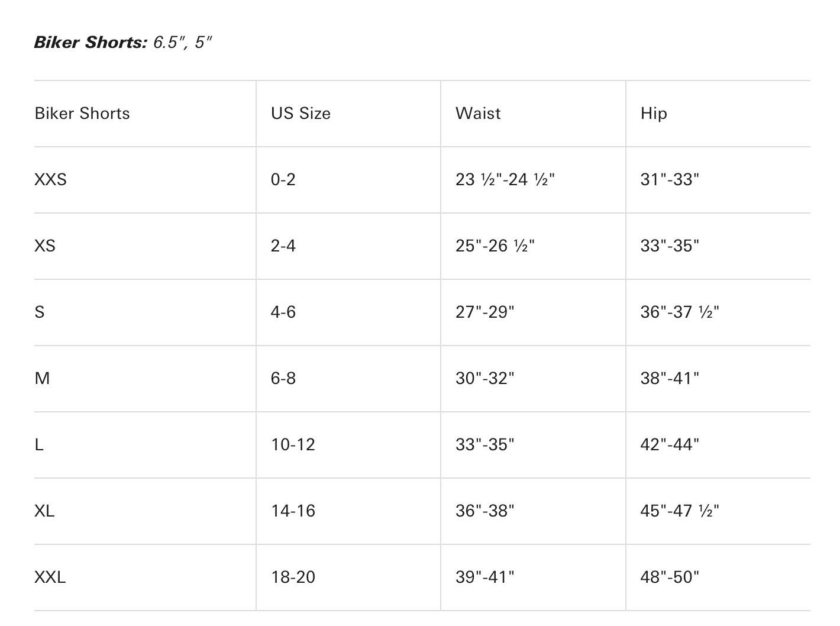Click waist measurement 36"-38"
This screenshot has height=626, width=840.
[x=484, y=511]
